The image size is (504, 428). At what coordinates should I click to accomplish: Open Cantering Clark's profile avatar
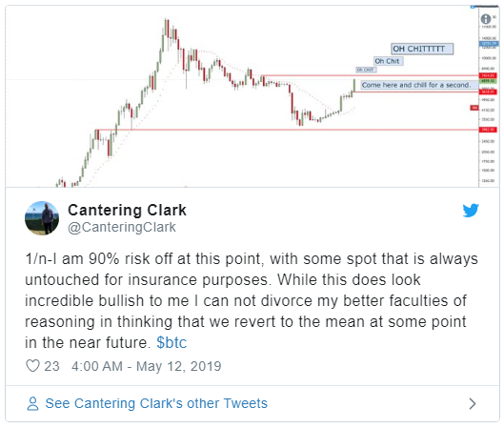pos(42,218)
